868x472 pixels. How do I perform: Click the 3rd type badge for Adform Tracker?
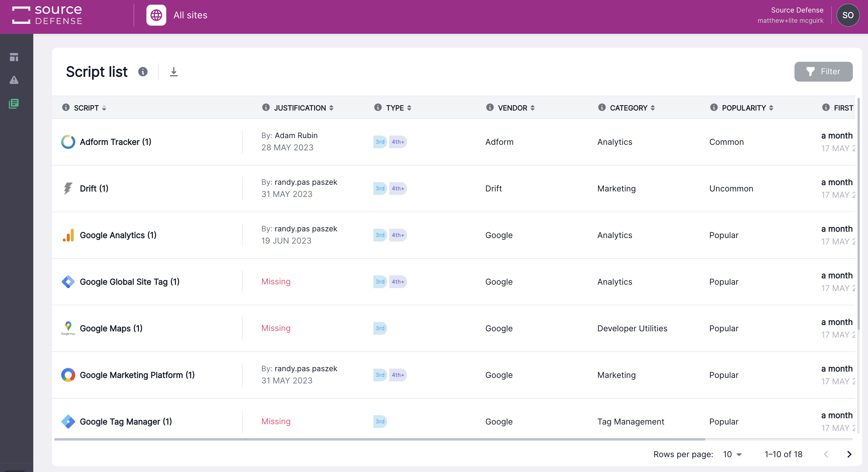[380, 142]
